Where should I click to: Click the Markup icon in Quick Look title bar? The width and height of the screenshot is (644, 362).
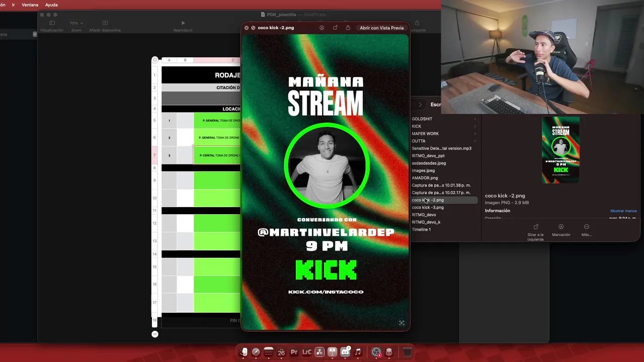[x=321, y=28]
